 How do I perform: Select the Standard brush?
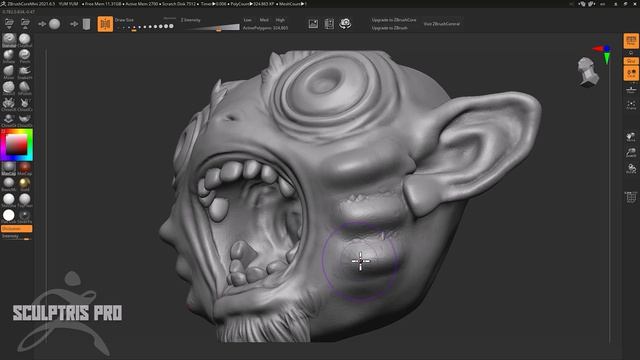9,40
